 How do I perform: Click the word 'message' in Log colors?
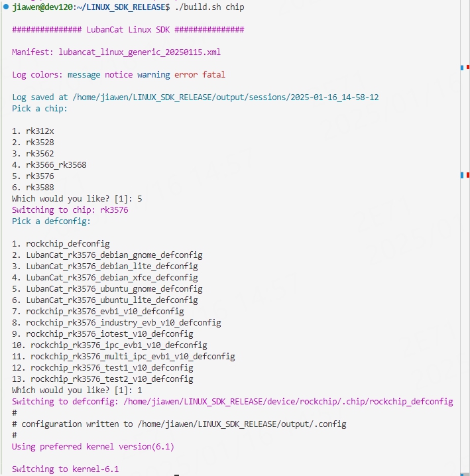pos(84,75)
